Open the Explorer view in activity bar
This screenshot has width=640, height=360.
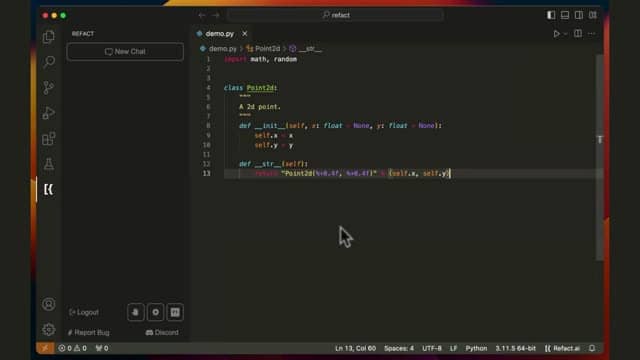(49, 37)
